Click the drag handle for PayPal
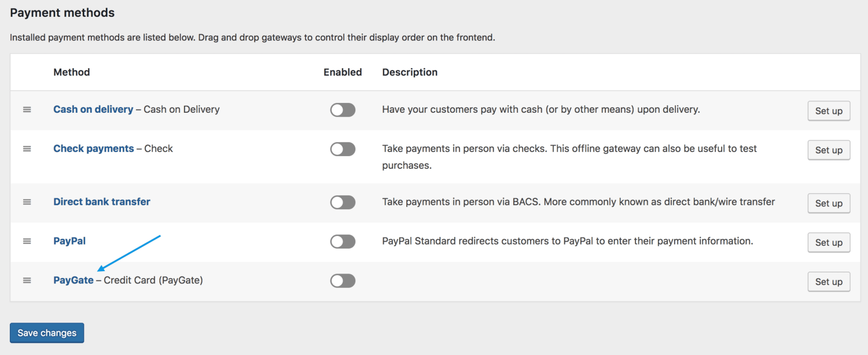 [x=27, y=241]
